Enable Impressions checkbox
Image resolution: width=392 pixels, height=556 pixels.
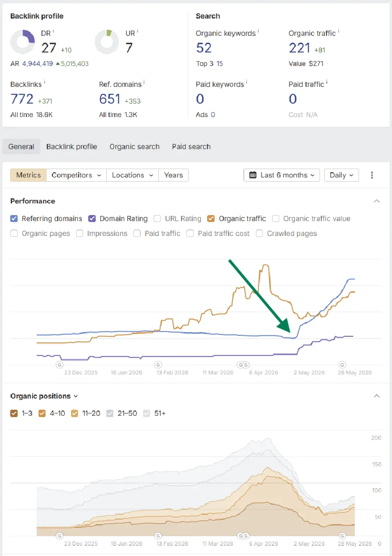[x=80, y=233]
